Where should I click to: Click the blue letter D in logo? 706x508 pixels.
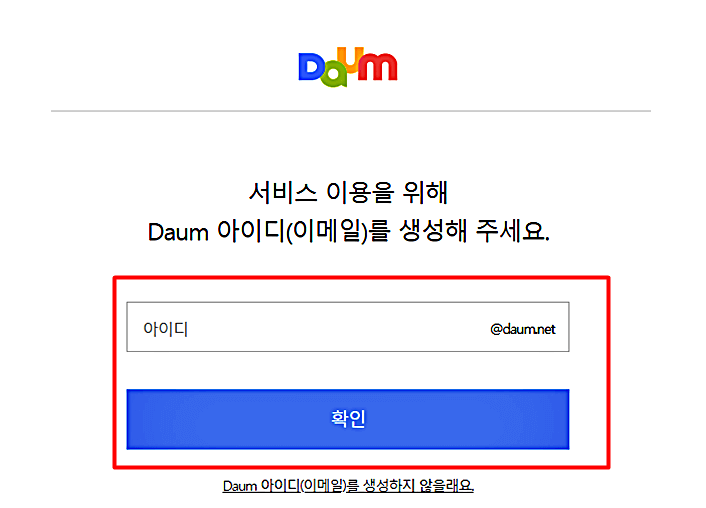point(312,67)
